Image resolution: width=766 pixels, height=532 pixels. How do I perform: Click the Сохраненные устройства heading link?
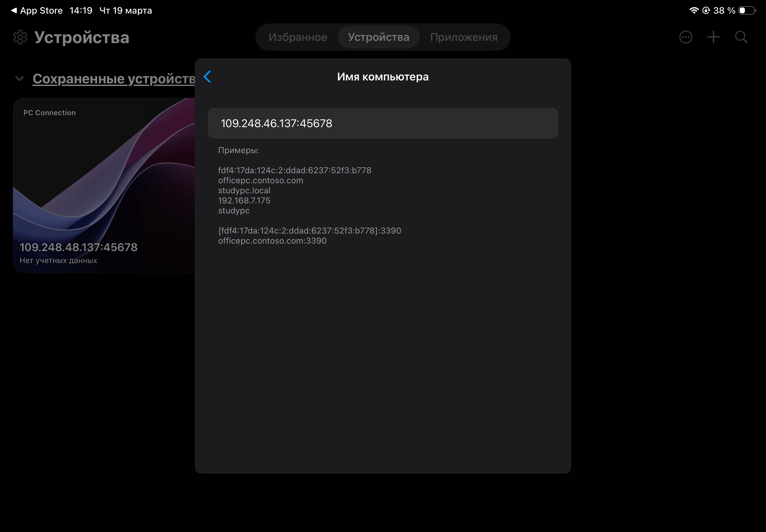coord(114,79)
